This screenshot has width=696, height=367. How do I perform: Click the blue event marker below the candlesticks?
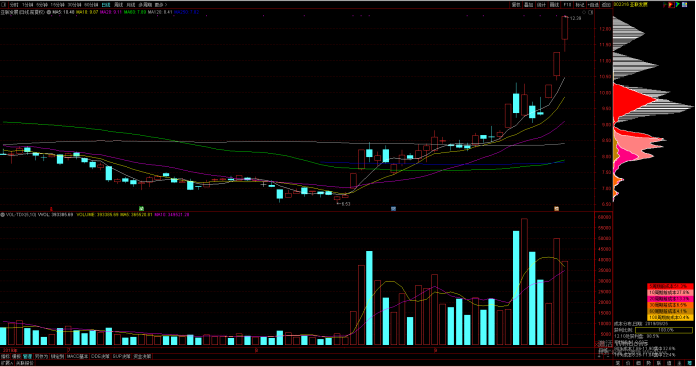pyautogui.click(x=393, y=208)
